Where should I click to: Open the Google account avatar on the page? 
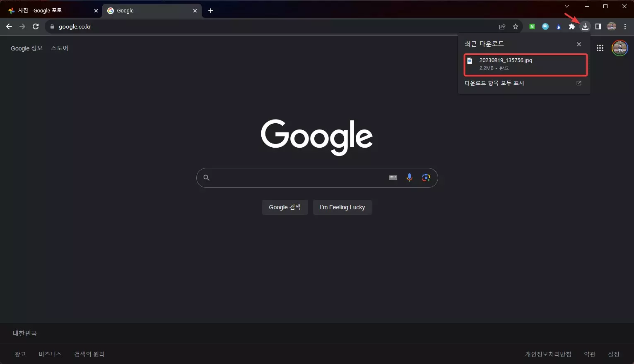[x=620, y=48]
